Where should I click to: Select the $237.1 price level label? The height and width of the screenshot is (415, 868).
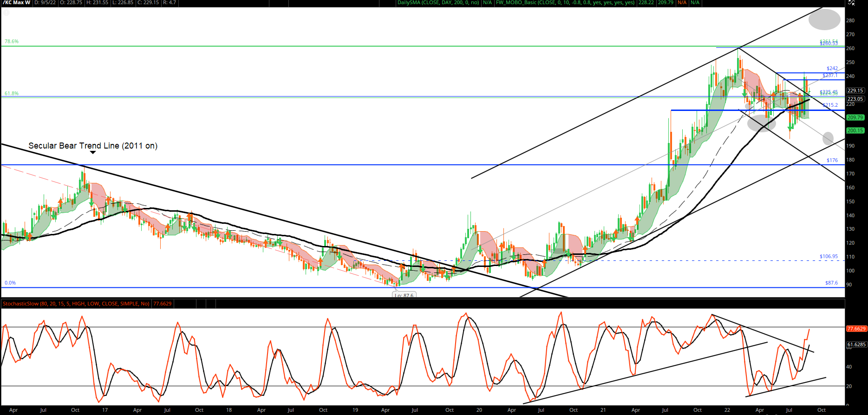[x=830, y=75]
